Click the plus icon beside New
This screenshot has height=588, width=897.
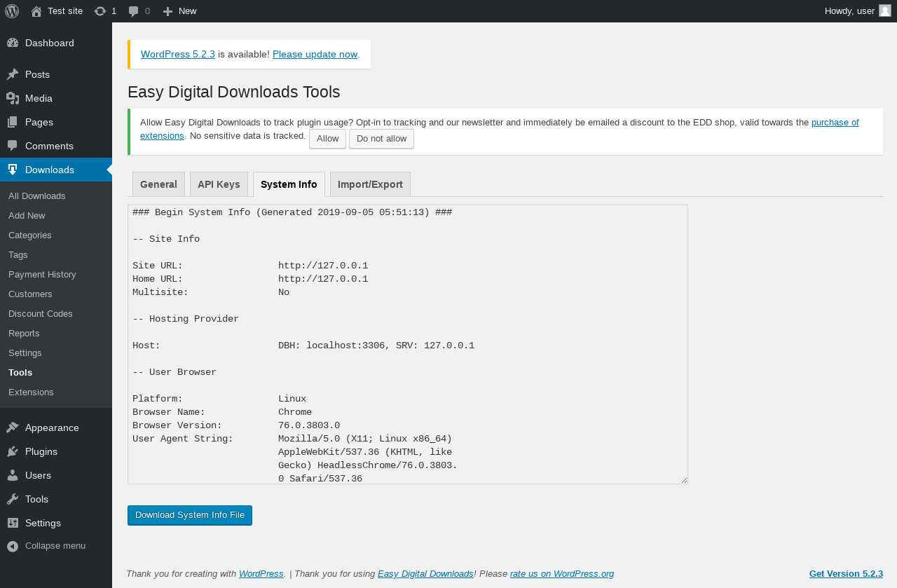point(167,11)
